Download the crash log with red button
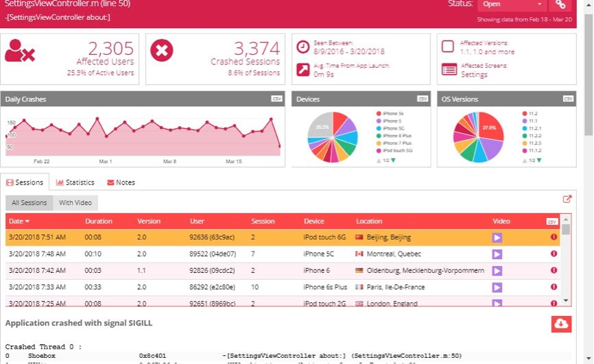This screenshot has width=594, height=364. [x=561, y=324]
